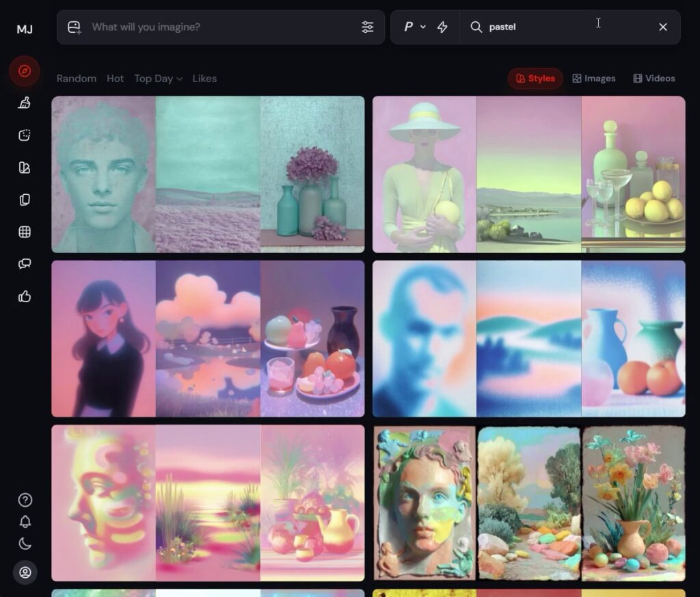Expand the Top Day dropdown
Image resolution: width=700 pixels, height=597 pixels.
click(158, 79)
